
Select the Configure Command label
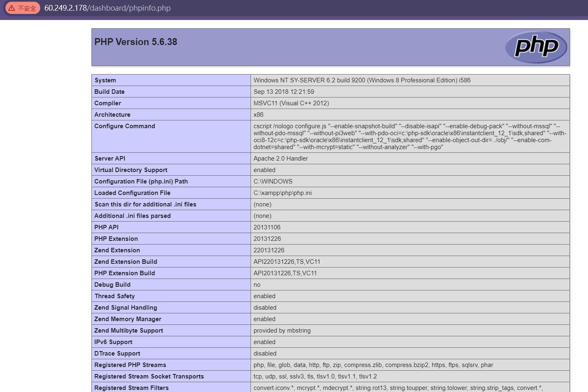(x=125, y=126)
